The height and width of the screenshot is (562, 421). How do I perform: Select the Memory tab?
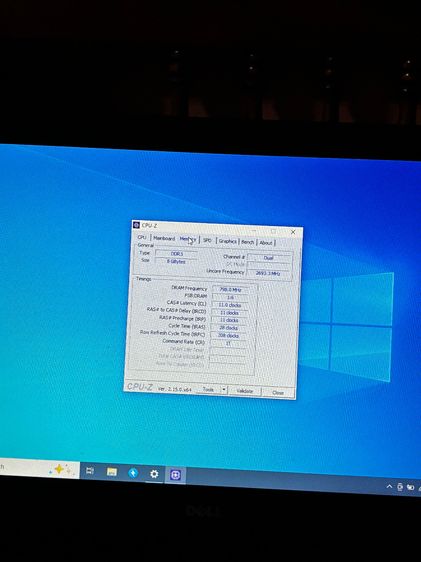pyautogui.click(x=188, y=239)
